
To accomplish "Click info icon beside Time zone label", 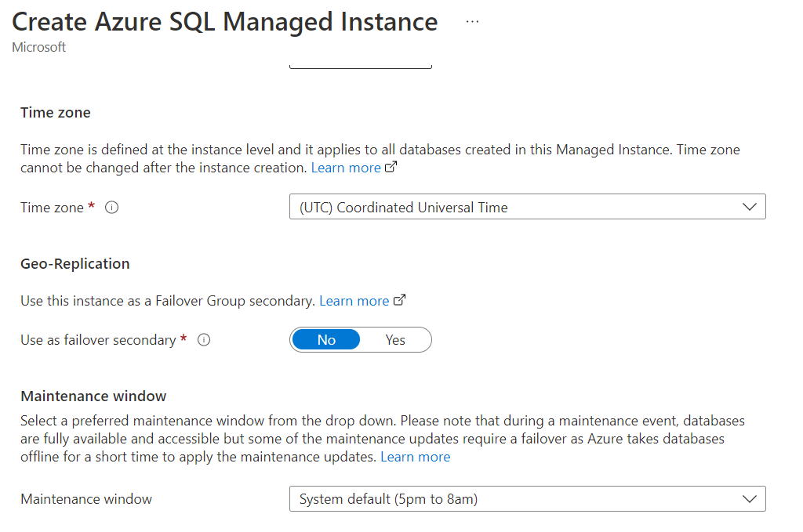I will (111, 208).
